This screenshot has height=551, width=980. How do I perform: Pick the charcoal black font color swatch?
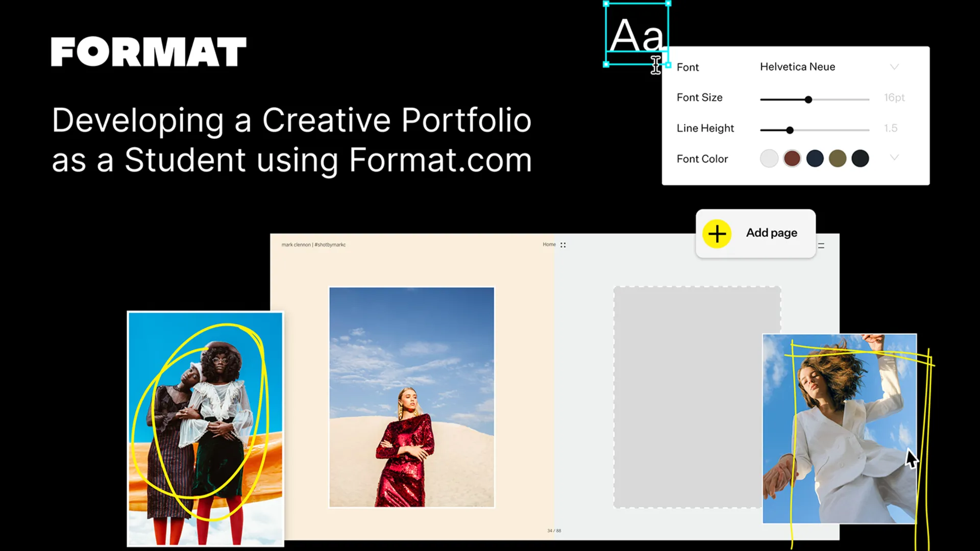(x=860, y=159)
